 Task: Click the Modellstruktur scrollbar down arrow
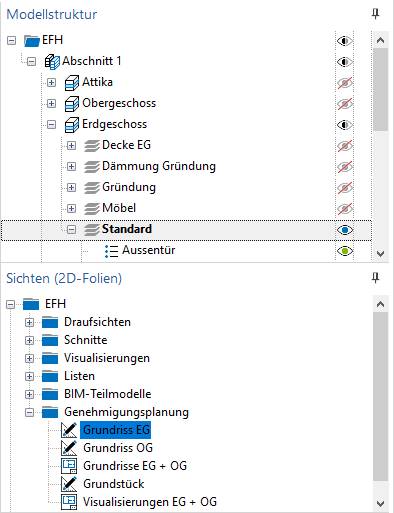[380, 254]
